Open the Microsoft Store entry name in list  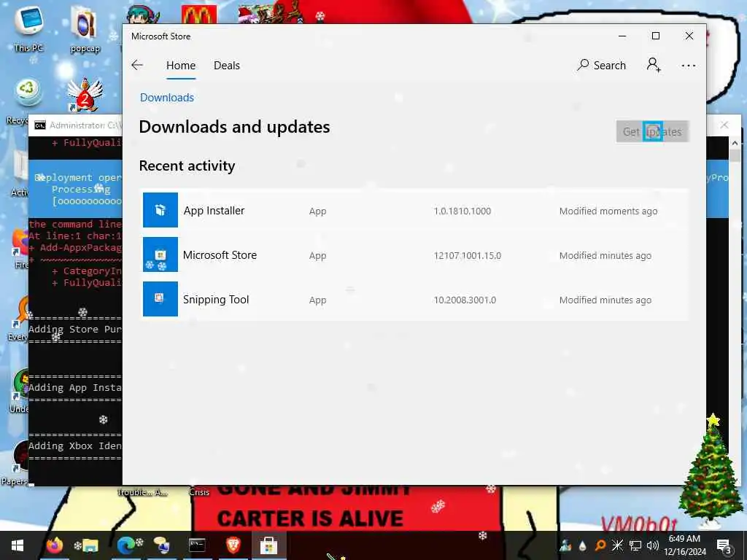click(220, 254)
